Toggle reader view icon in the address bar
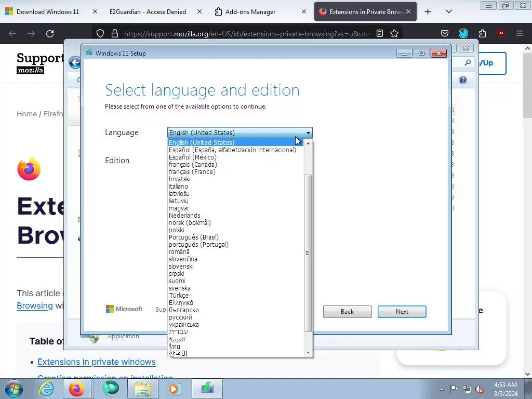 pyautogui.click(x=380, y=33)
